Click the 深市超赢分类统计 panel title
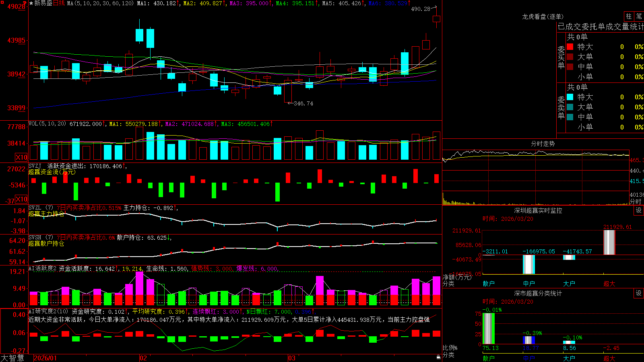This screenshot has width=644, height=362. point(538,293)
